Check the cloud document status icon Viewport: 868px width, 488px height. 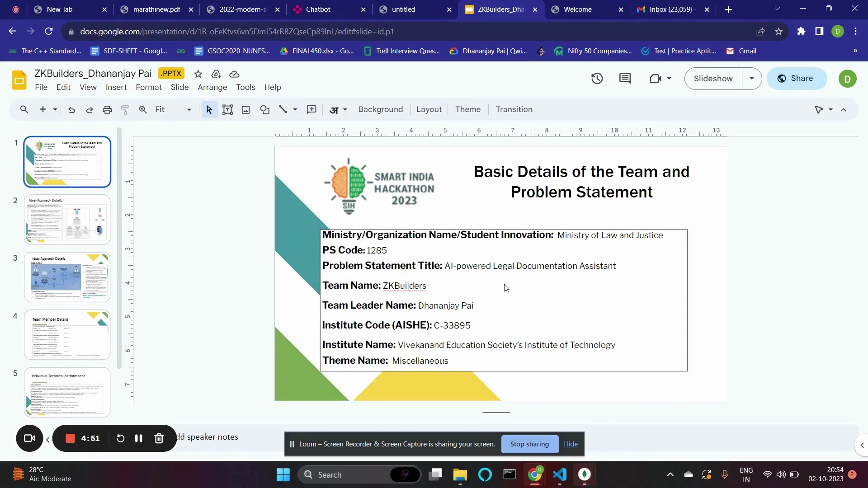point(234,74)
